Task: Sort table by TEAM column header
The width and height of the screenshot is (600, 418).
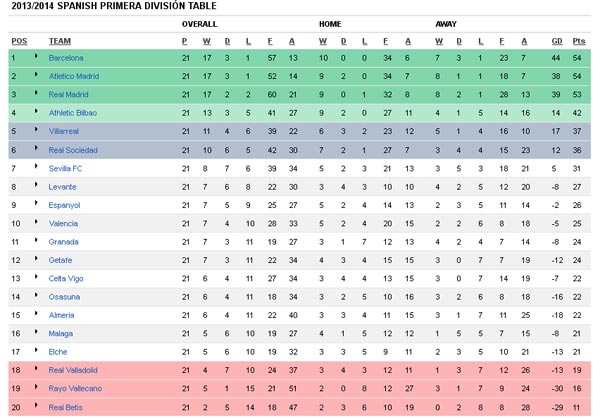Action: [x=60, y=41]
